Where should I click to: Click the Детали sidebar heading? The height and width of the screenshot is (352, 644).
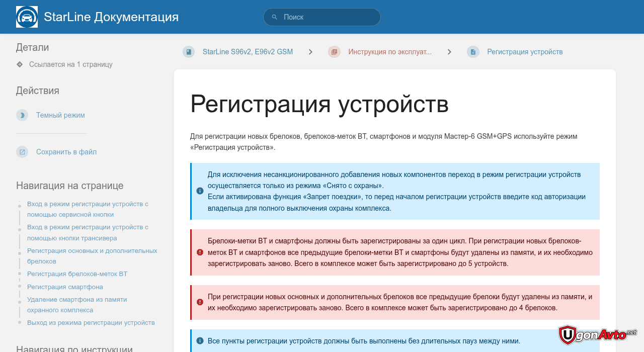tap(33, 47)
